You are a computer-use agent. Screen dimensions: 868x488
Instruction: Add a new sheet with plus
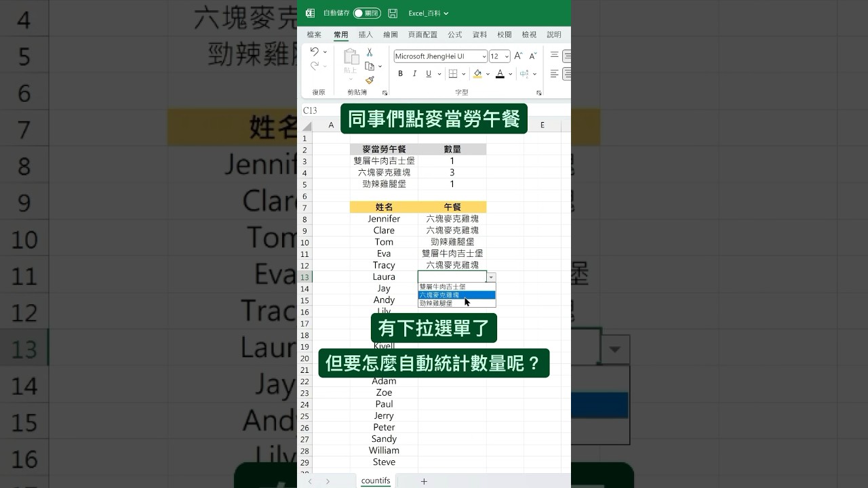[x=424, y=481]
